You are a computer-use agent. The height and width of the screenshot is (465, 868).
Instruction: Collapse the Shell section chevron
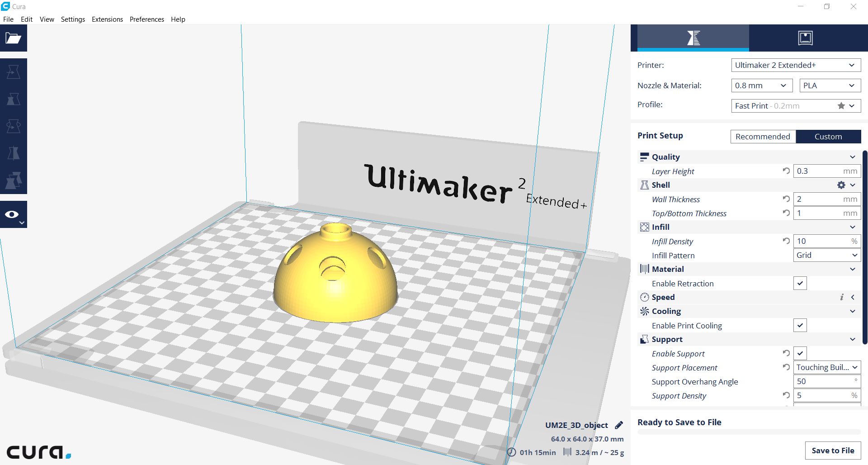point(853,185)
